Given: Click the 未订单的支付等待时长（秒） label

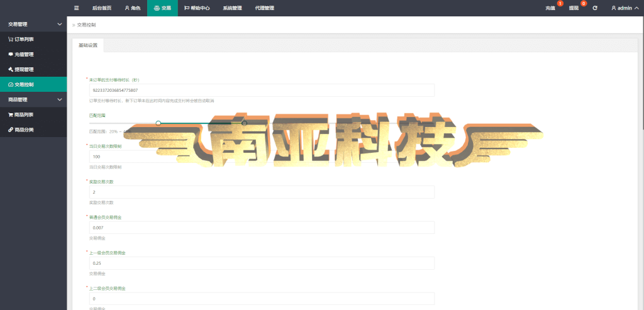Looking at the screenshot, I should (x=114, y=80).
